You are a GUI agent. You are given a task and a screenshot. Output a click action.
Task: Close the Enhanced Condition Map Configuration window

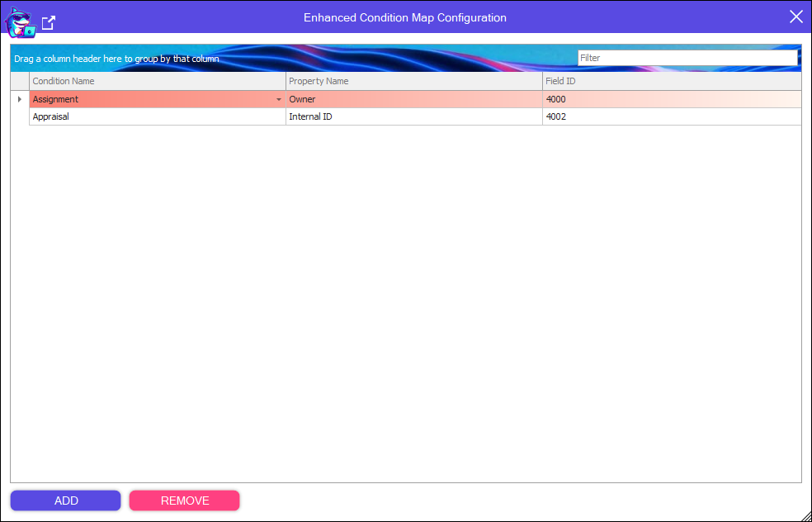pos(795,17)
